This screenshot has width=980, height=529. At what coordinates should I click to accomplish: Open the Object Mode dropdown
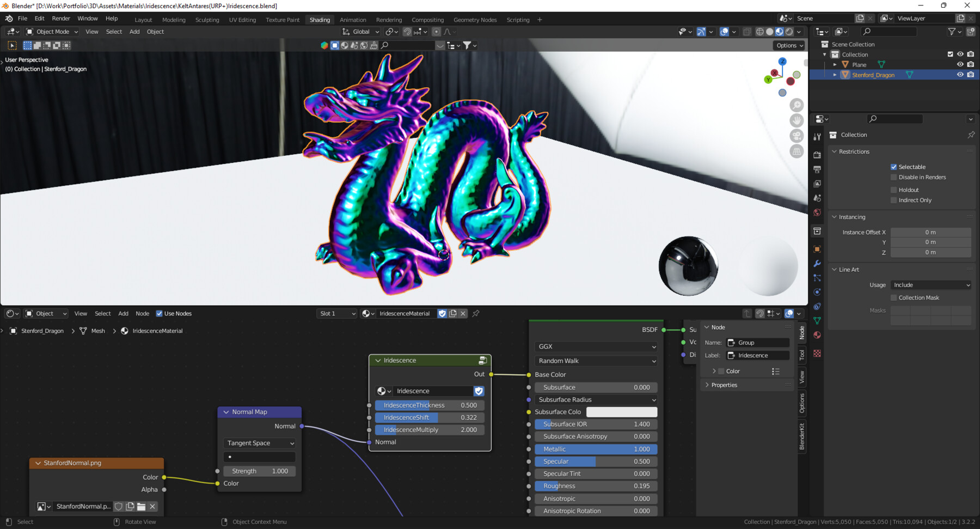(x=52, y=31)
